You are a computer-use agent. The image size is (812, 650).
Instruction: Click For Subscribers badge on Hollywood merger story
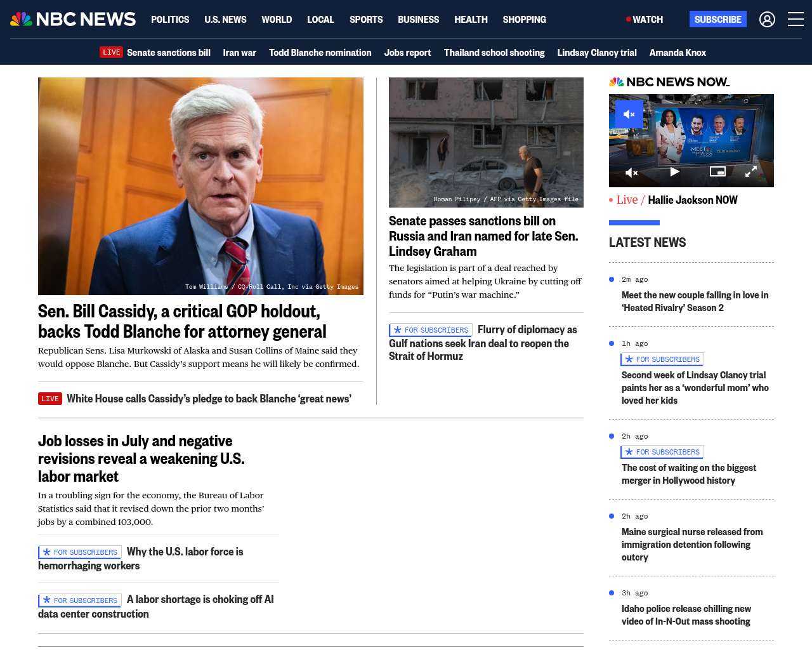tap(662, 452)
